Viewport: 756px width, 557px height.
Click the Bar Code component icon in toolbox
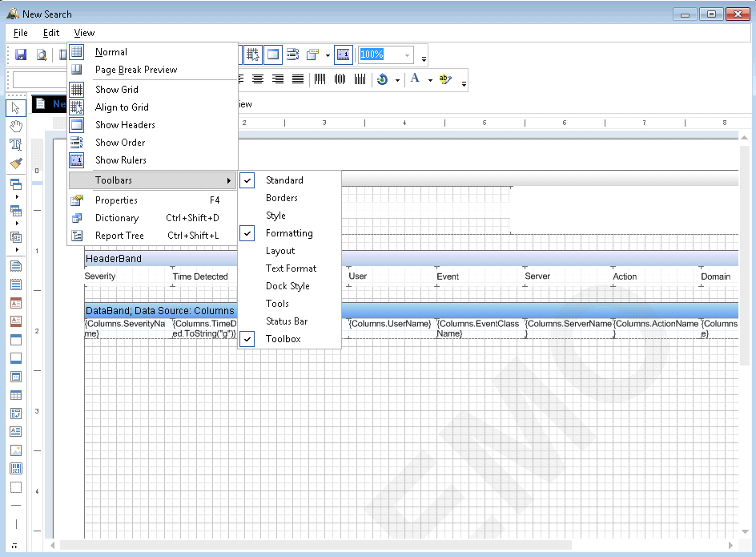(x=15, y=469)
